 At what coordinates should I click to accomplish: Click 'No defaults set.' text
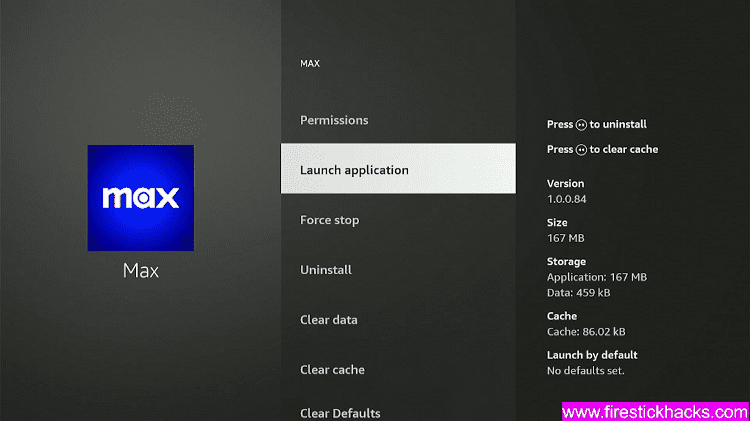pos(585,371)
